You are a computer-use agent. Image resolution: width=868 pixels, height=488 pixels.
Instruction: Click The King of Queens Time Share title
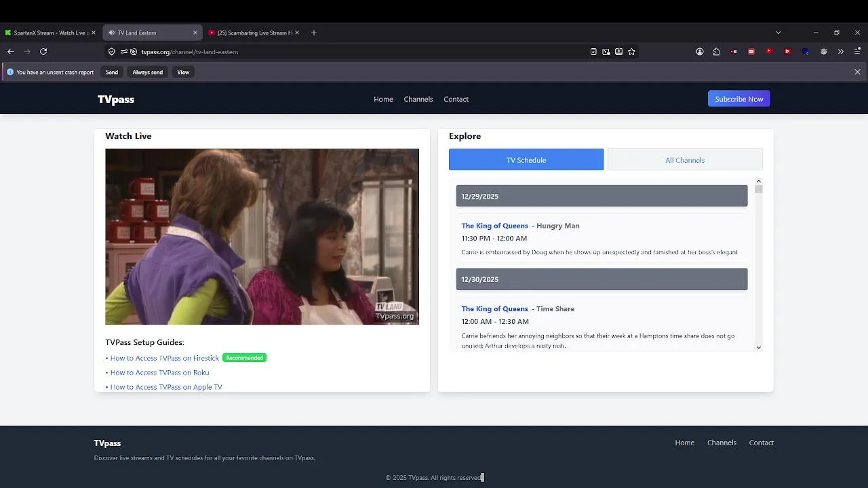pos(494,309)
